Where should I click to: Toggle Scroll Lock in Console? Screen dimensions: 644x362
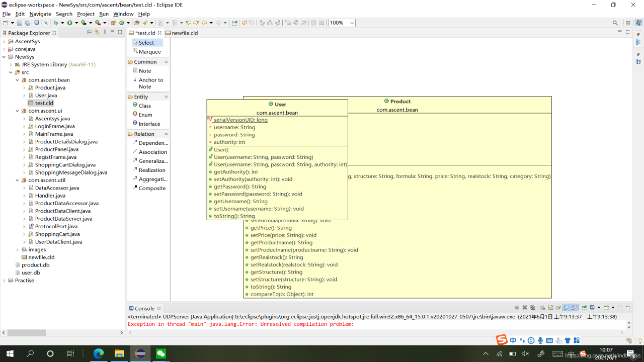click(550, 308)
